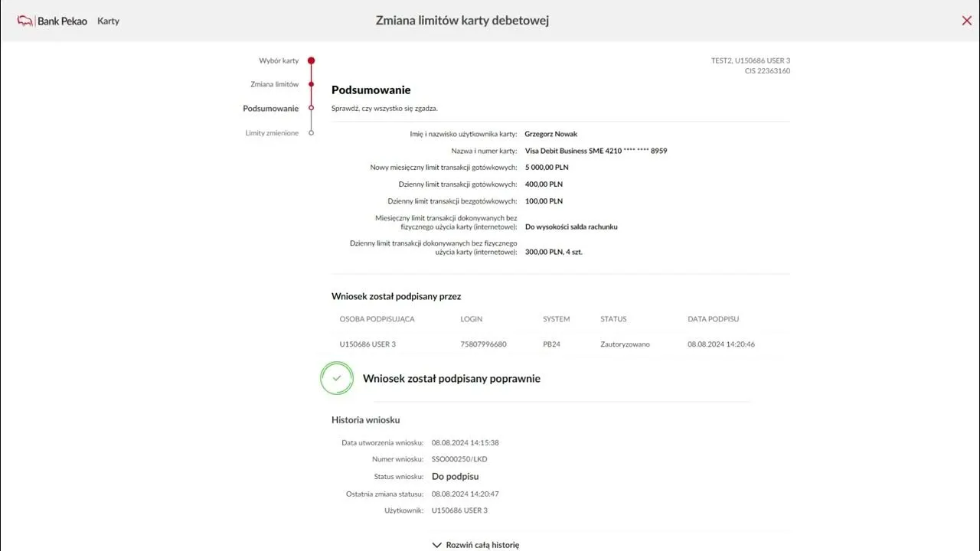This screenshot has width=980, height=551.
Task: Click the 'STATUS' column header
Action: coord(613,319)
